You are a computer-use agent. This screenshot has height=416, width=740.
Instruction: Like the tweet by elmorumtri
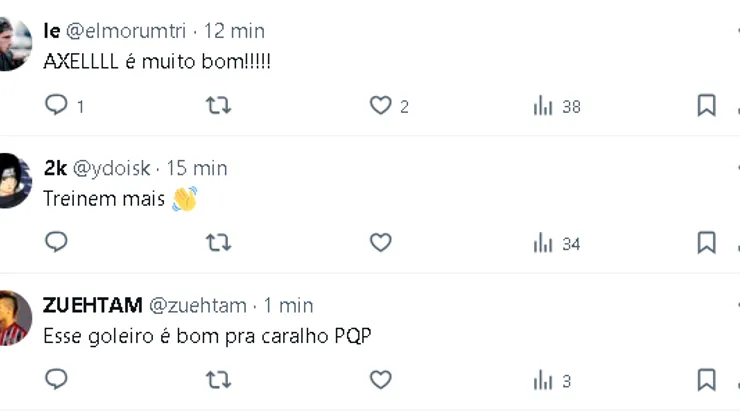380,105
